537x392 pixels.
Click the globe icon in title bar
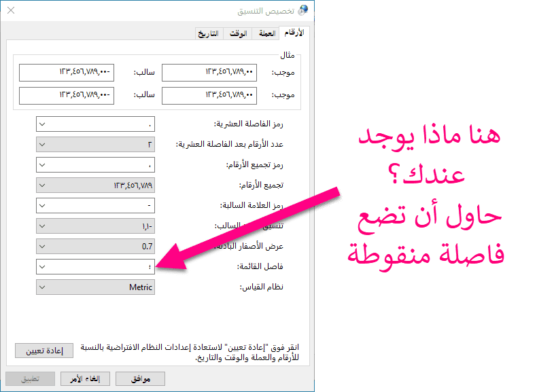[302, 11]
